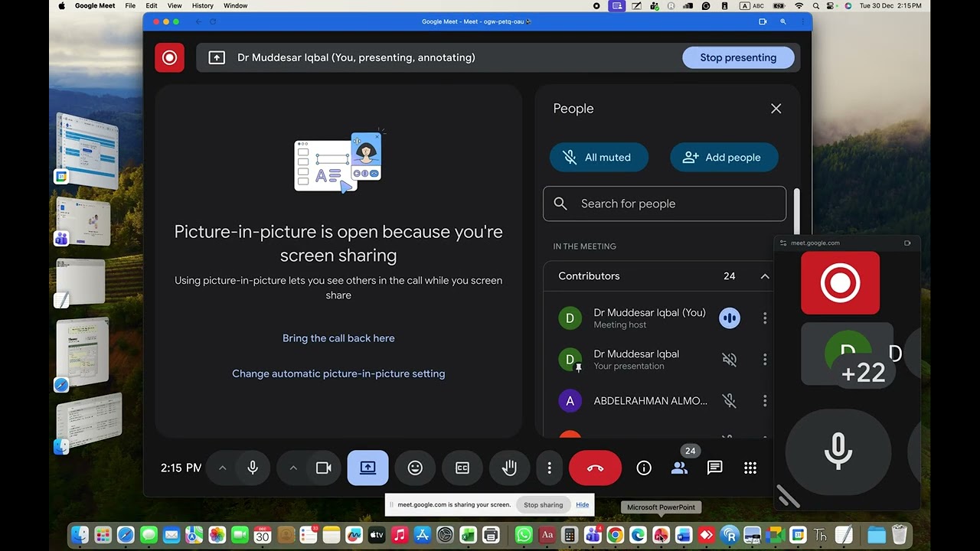Open Safari from the dock
This screenshot has height=551, width=980.
click(x=126, y=535)
